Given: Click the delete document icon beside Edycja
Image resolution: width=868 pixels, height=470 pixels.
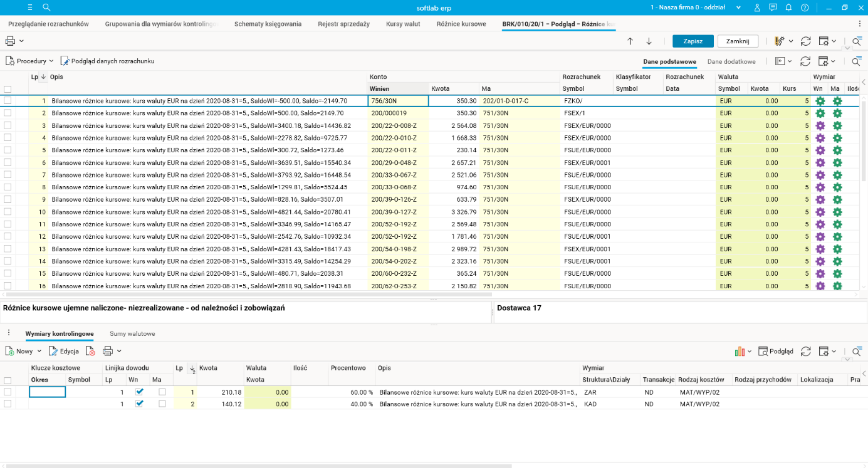Looking at the screenshot, I should point(90,352).
